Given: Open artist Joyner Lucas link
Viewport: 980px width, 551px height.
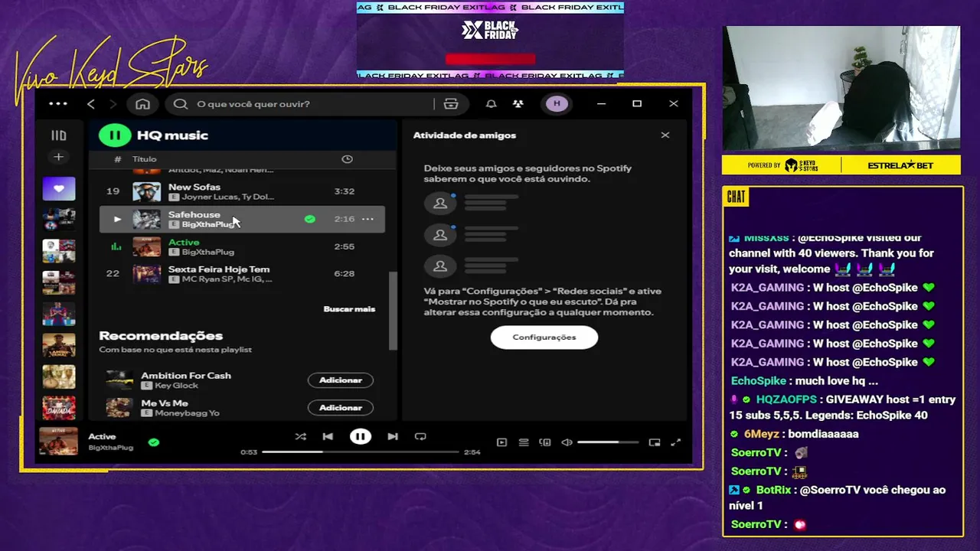Looking at the screenshot, I should (x=211, y=197).
